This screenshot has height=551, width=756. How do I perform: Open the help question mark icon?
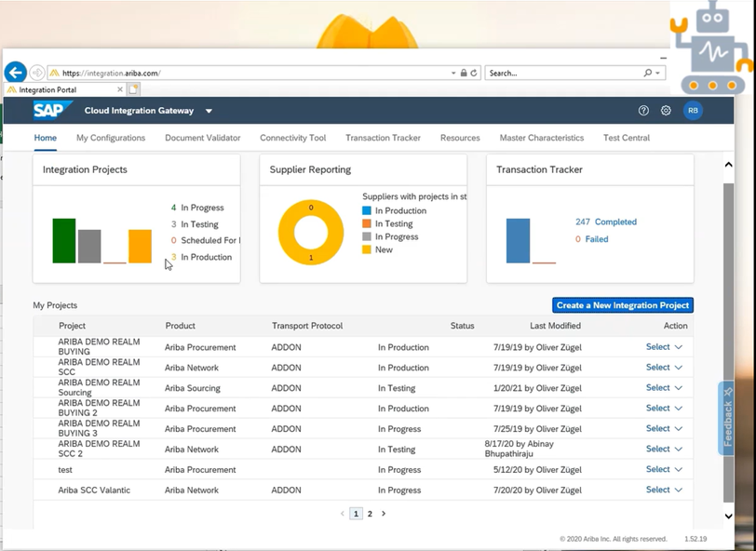[x=643, y=111]
